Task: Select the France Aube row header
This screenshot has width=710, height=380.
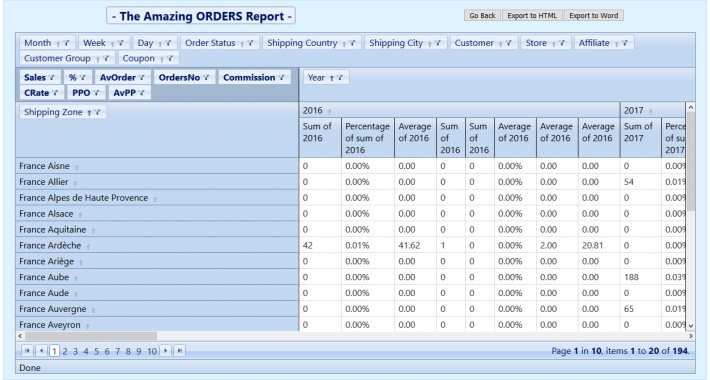Action: pos(157,277)
